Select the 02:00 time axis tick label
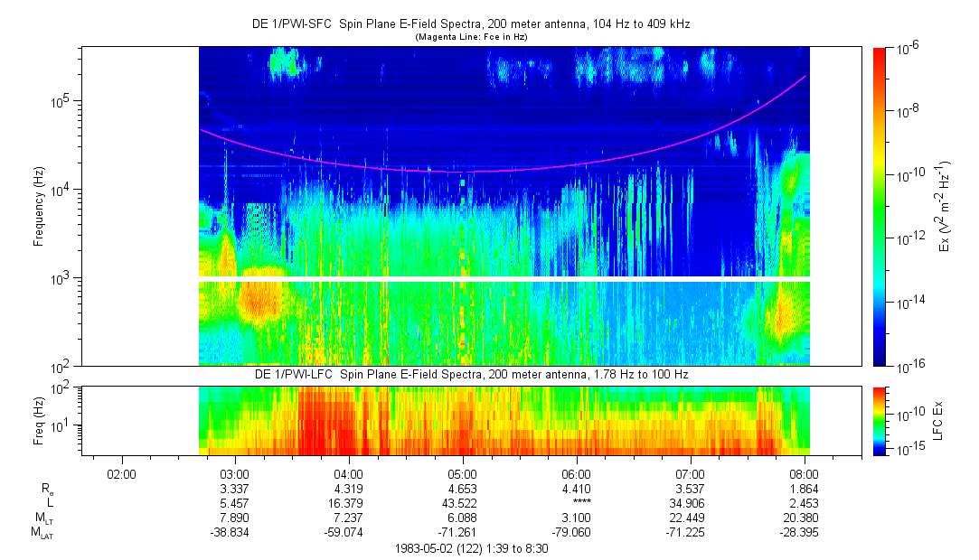Screen dimensions: 979x560 (121, 473)
